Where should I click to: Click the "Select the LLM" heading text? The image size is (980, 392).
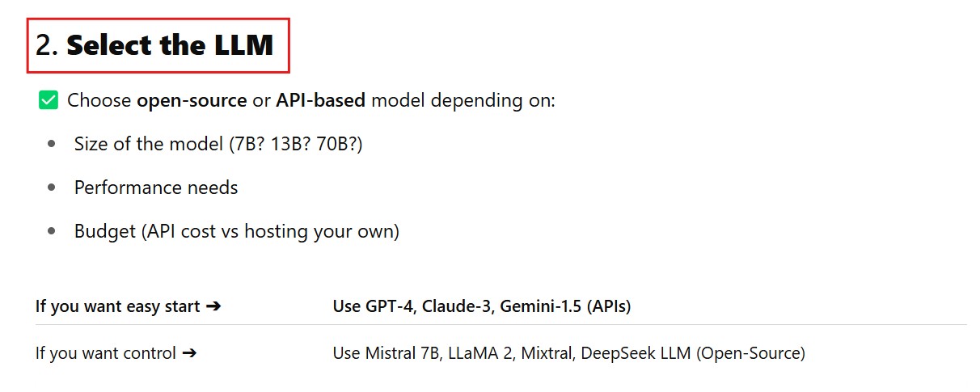170,45
